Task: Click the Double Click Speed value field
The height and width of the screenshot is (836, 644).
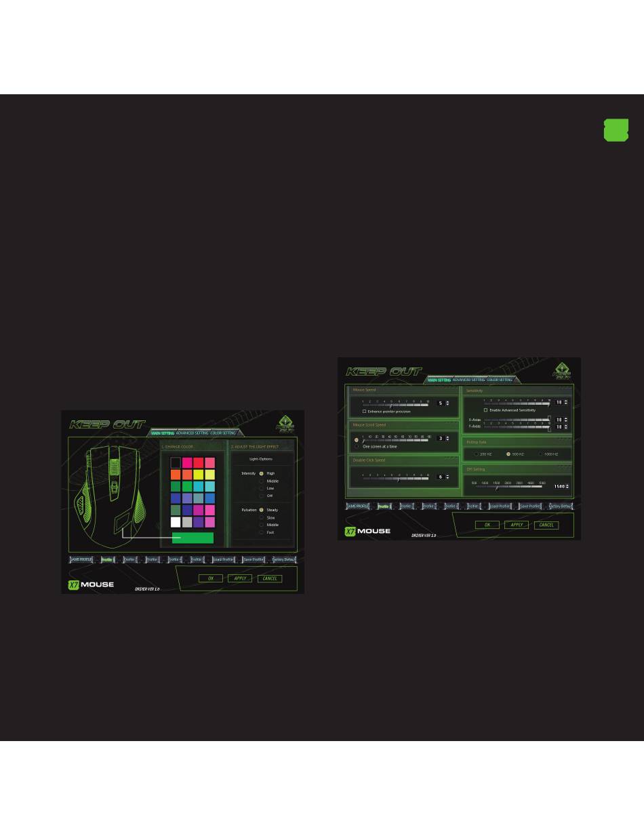Action: click(x=441, y=477)
